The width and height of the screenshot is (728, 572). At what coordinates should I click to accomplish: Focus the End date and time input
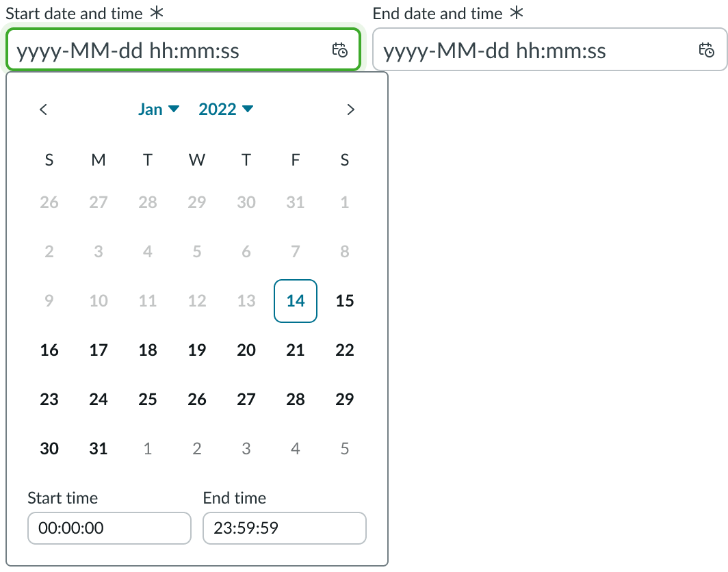534,50
